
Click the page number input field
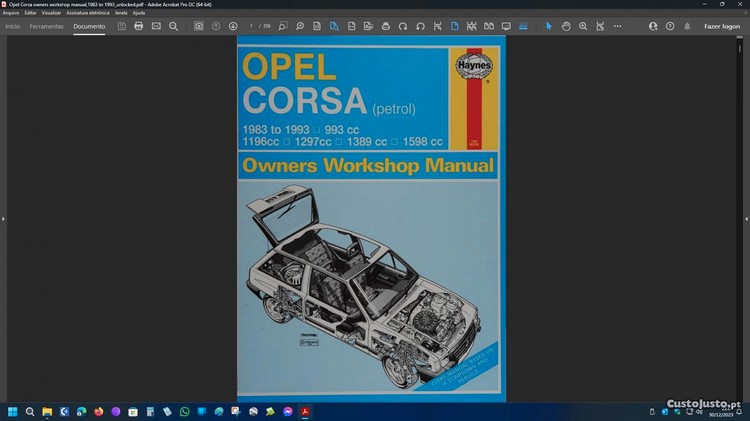pos(252,26)
